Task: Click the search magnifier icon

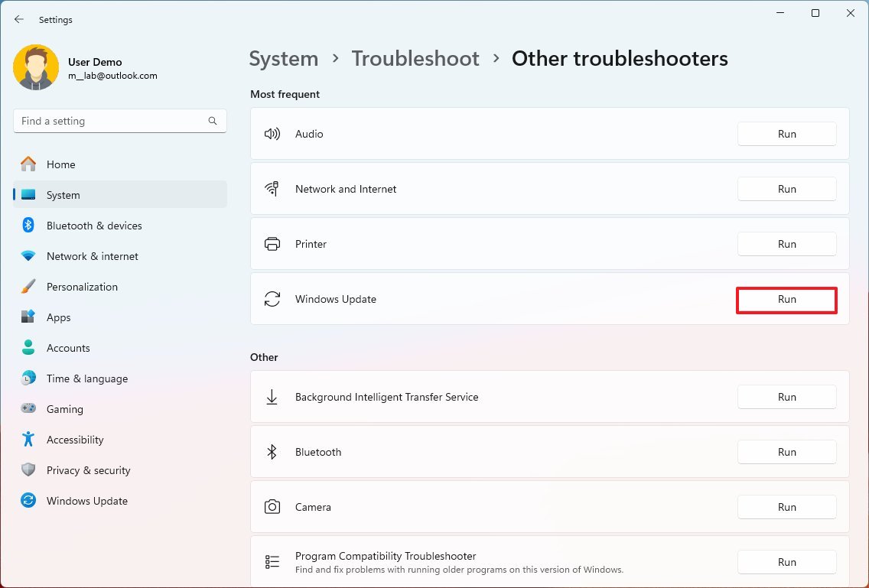Action: (213, 121)
